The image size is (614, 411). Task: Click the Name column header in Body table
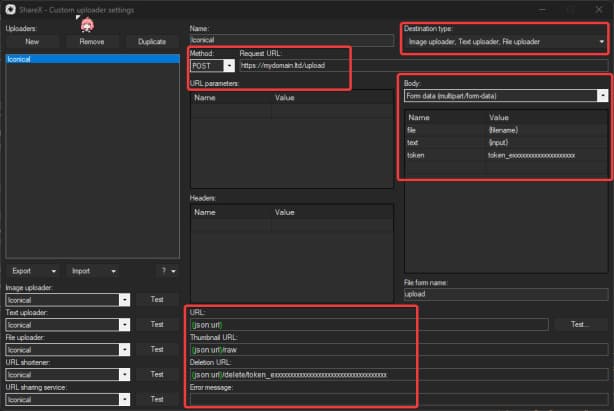click(x=446, y=117)
